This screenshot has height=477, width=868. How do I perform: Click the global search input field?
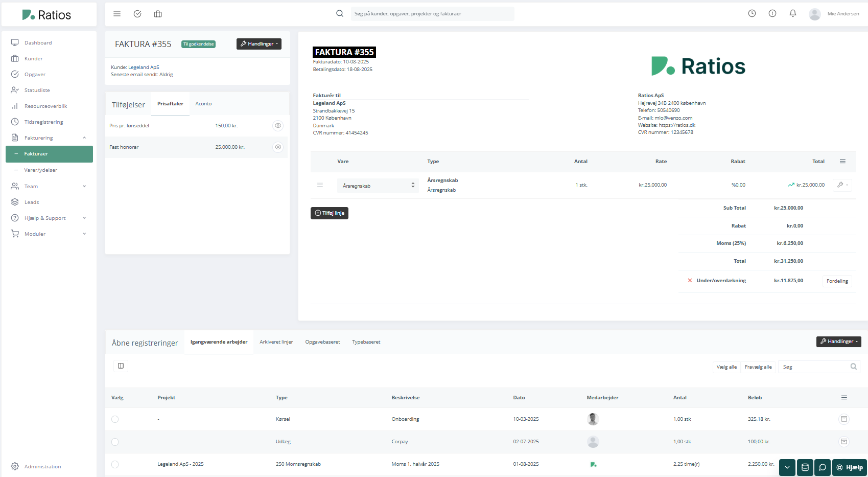(432, 14)
